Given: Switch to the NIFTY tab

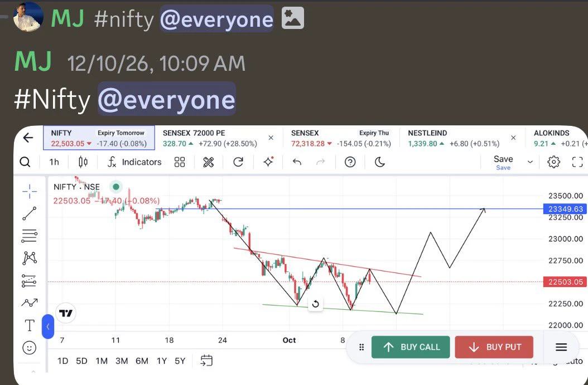Looking at the screenshot, I should point(99,138).
